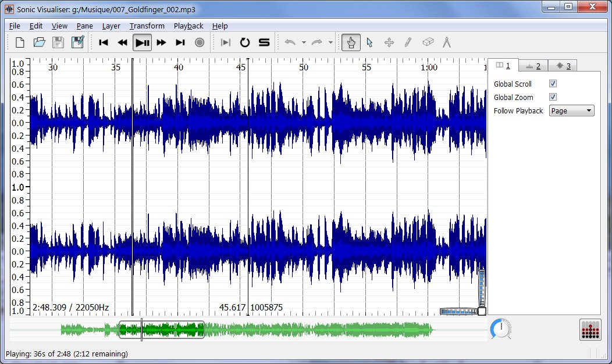Image resolution: width=612 pixels, height=364 pixels.
Task: Jump to the end of the audio
Action: click(x=180, y=42)
